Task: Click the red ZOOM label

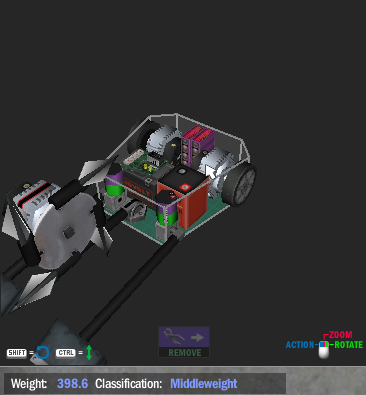Action: 340,334
